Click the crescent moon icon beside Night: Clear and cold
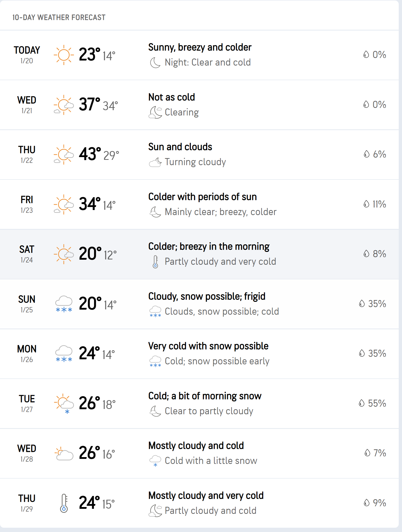Screen dimensions: 402x532 pyautogui.click(x=155, y=63)
